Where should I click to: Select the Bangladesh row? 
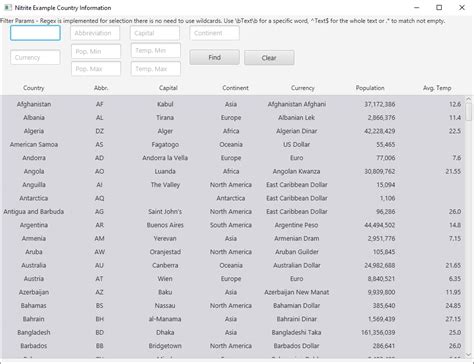click(x=234, y=332)
